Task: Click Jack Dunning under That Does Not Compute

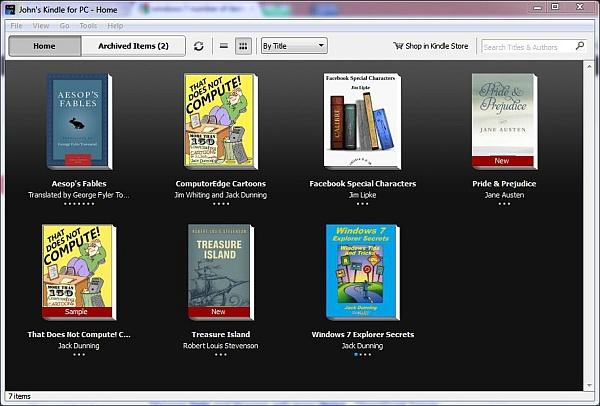Action: [79, 346]
